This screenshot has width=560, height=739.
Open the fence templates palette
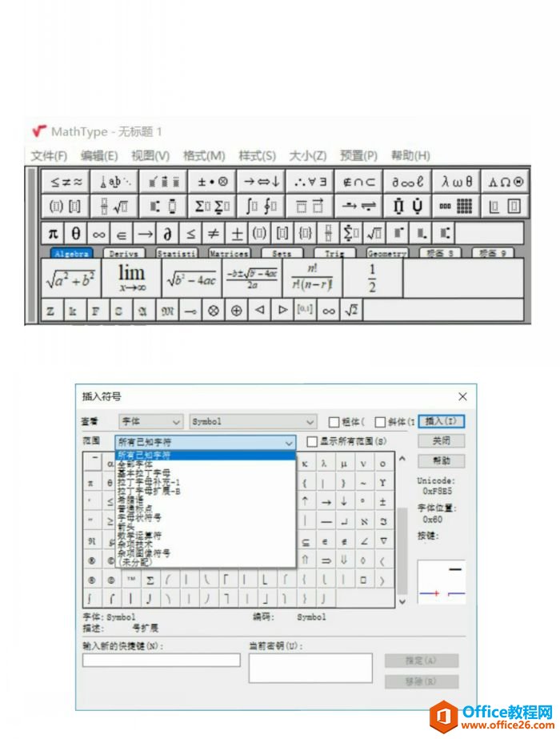(x=66, y=206)
